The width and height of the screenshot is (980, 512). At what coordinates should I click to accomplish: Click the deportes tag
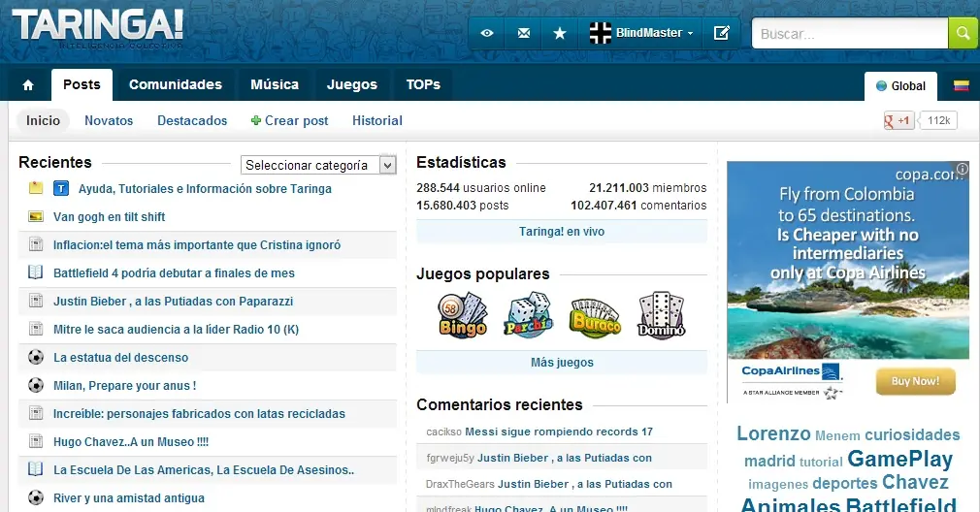pos(845,483)
